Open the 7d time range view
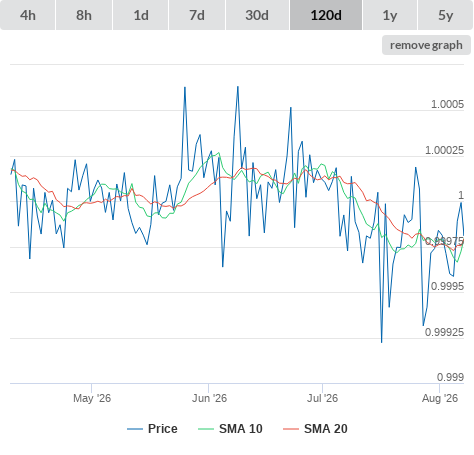This screenshot has height=455, width=474. click(x=197, y=15)
